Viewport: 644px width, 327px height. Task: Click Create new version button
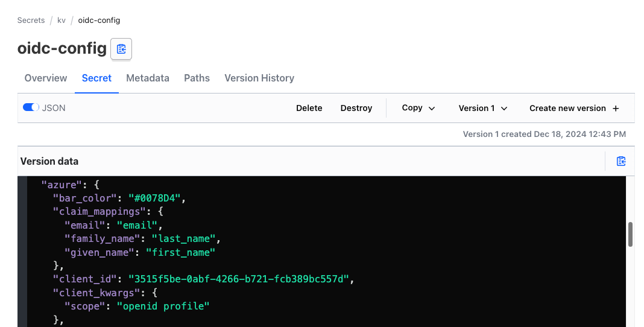click(x=574, y=108)
